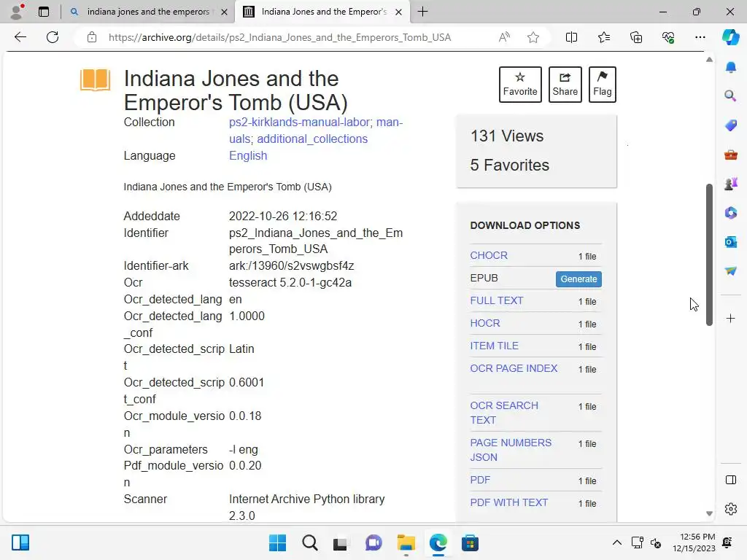Open the Collections icon
The image size is (747, 560).
(x=636, y=37)
